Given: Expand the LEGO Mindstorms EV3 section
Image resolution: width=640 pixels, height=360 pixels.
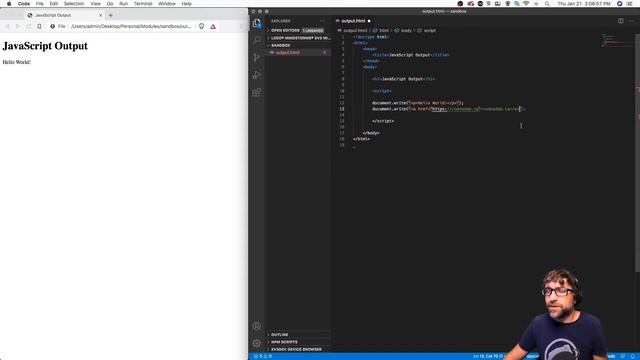Looking at the screenshot, I should pyautogui.click(x=298, y=38).
